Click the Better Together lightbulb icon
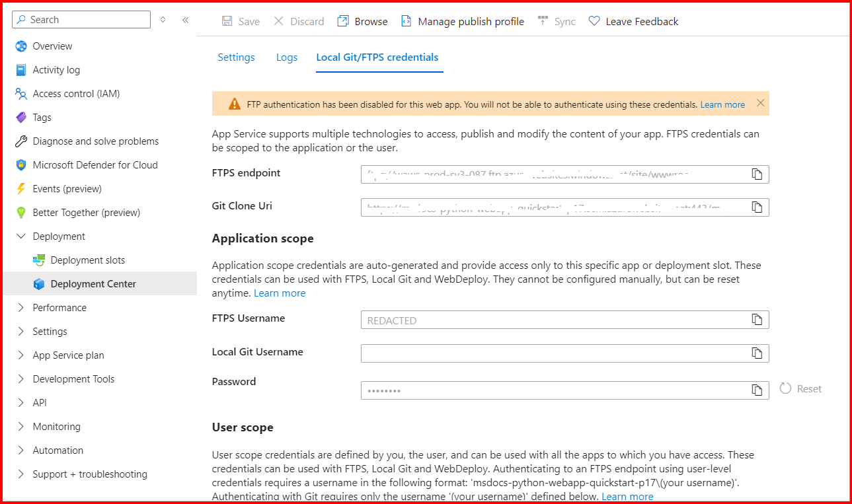Screen dimensions: 852x504 click(21, 213)
